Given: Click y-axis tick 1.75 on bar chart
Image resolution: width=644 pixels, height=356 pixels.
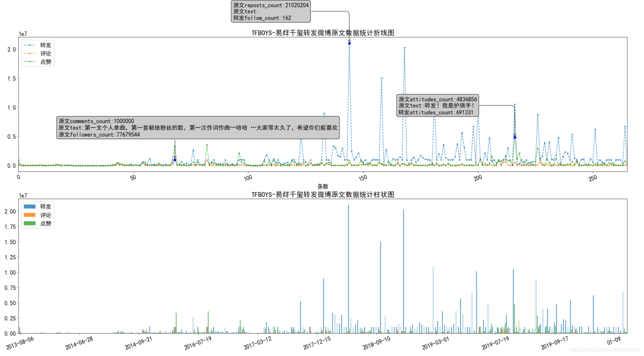Looking at the screenshot, I should pyautogui.click(x=10, y=227).
